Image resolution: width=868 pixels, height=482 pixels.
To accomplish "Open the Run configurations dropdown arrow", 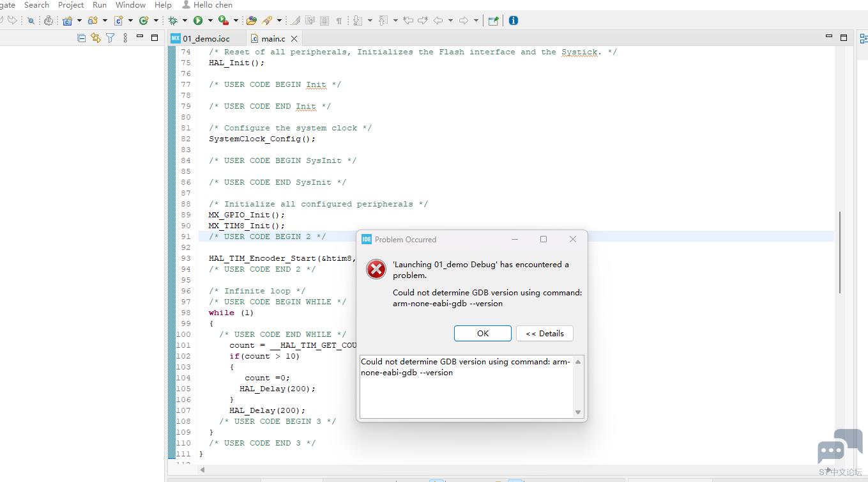I will [210, 20].
